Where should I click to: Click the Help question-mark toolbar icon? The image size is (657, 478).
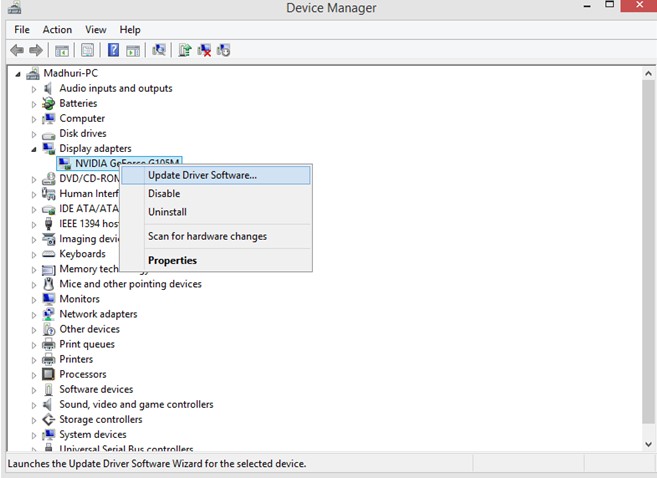click(113, 50)
